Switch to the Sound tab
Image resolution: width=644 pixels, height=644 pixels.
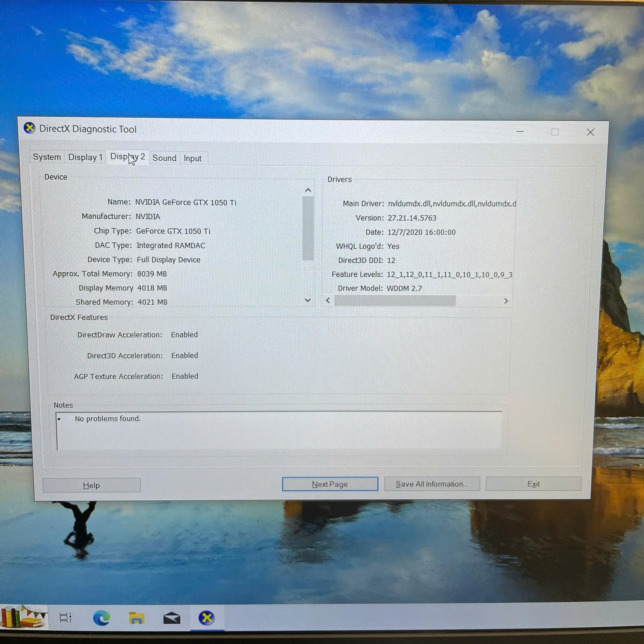164,158
